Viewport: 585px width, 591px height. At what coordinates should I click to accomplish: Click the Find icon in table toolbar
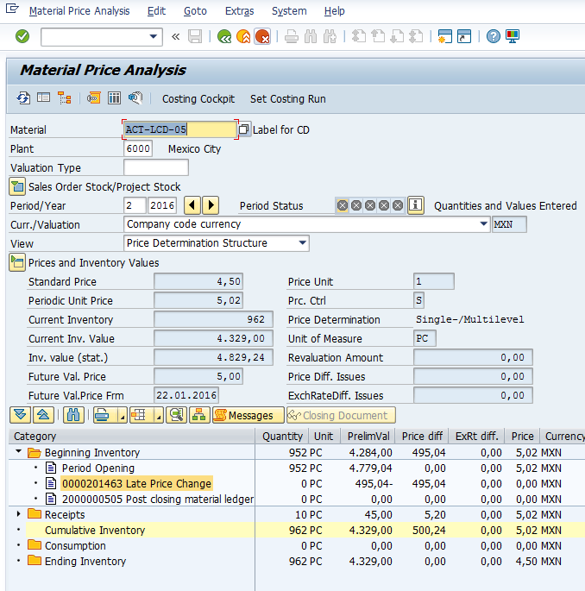(x=74, y=415)
